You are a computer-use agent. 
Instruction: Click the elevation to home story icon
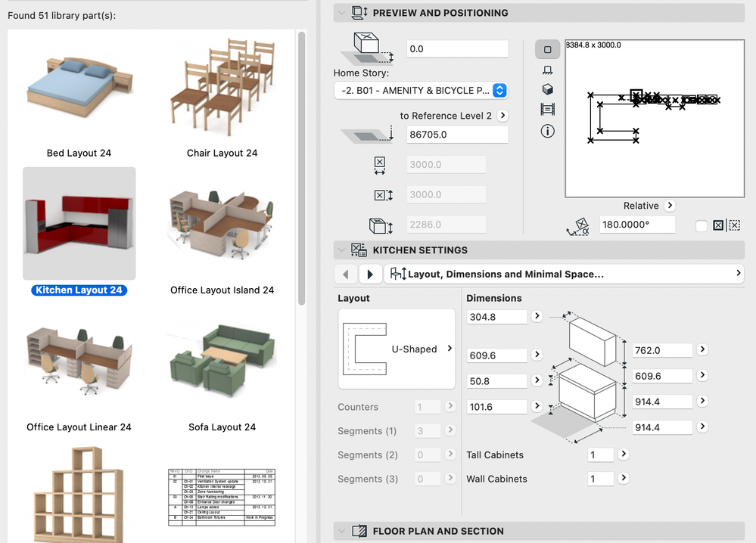pyautogui.click(x=368, y=48)
